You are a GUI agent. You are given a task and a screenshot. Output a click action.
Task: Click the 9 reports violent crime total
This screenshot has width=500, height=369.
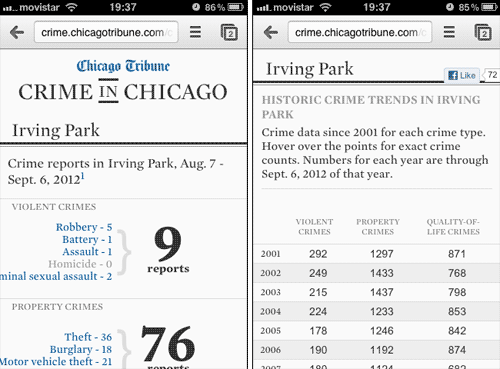[x=168, y=250]
